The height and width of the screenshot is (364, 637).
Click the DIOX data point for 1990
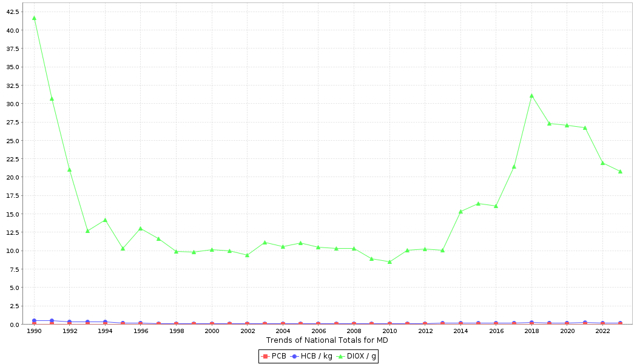click(34, 18)
